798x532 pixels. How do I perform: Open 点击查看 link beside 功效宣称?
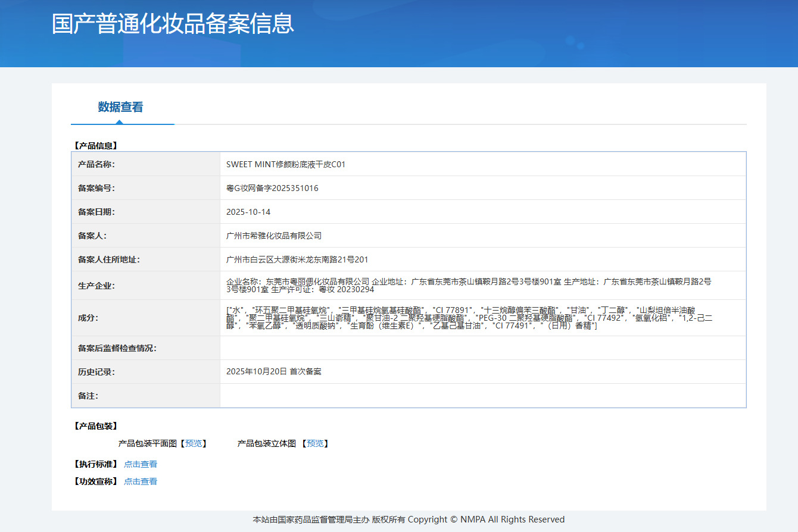pyautogui.click(x=141, y=481)
